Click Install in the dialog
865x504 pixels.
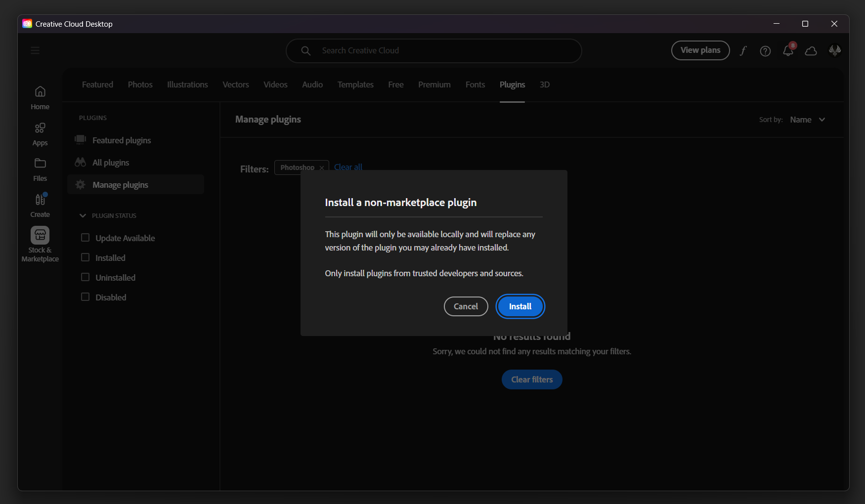(x=520, y=306)
